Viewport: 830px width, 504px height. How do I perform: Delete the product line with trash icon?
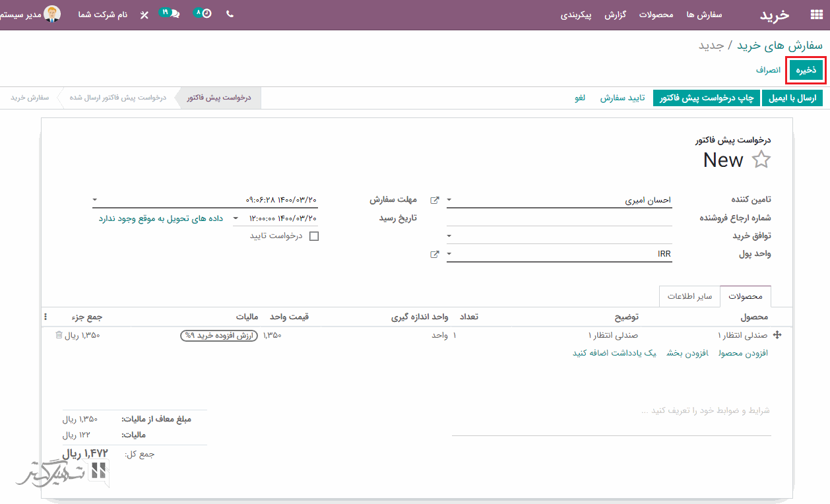pyautogui.click(x=59, y=335)
